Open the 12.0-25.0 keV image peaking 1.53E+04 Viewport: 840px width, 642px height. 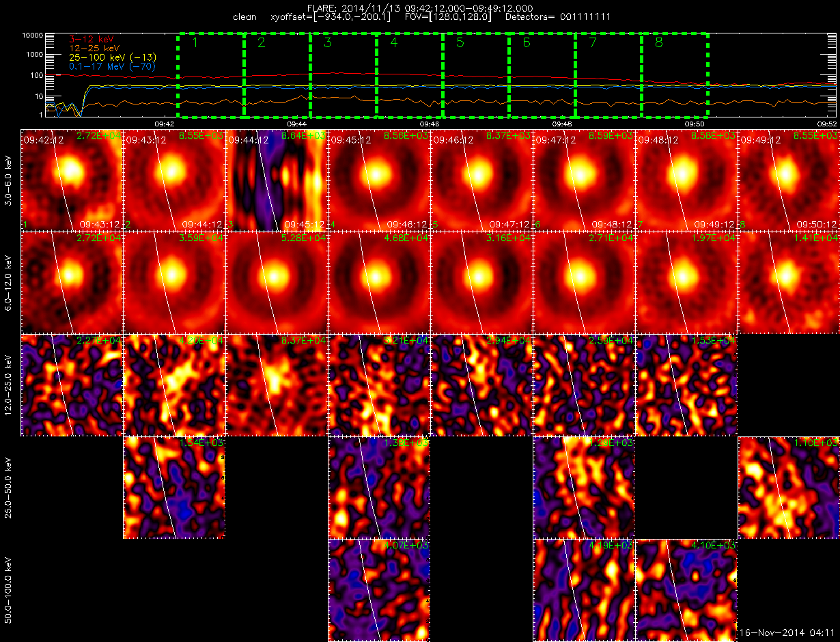[686, 385]
